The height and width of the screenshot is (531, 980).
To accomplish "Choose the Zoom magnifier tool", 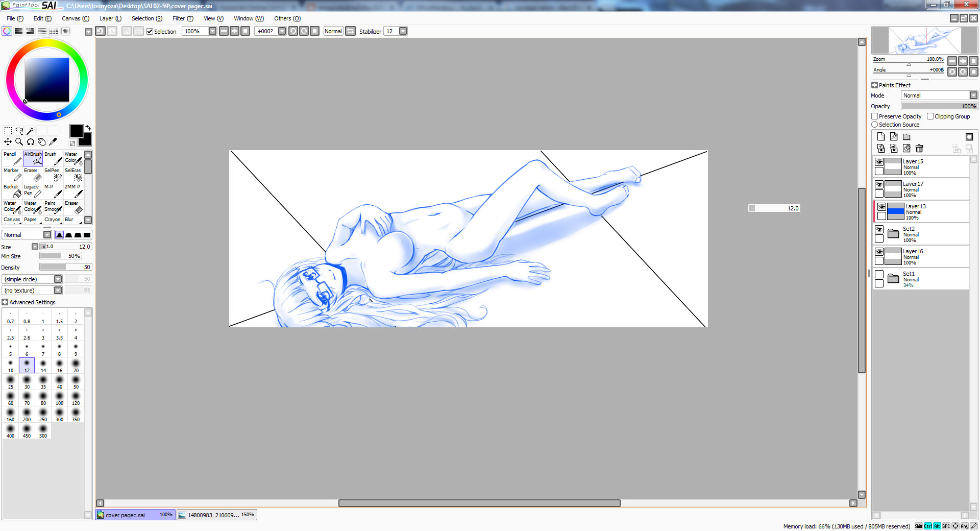I will click(19, 142).
